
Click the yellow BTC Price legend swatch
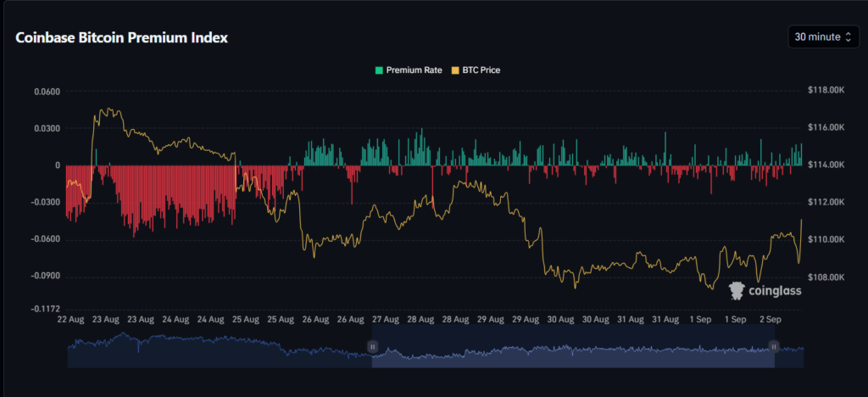(455, 70)
